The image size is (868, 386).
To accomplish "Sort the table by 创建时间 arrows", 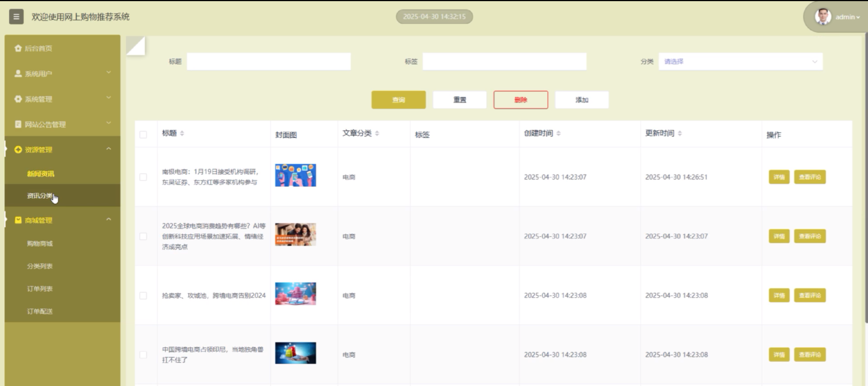I will 558,133.
